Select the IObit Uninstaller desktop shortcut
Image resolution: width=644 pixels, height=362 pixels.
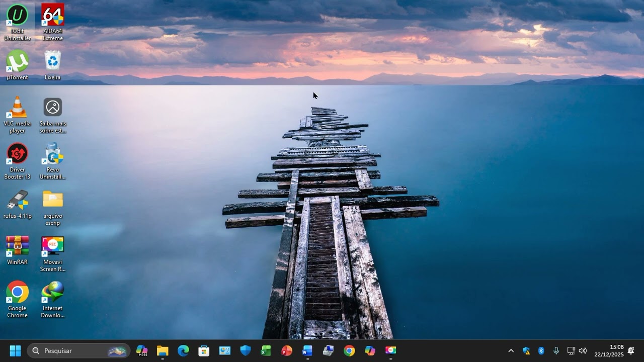17,23
